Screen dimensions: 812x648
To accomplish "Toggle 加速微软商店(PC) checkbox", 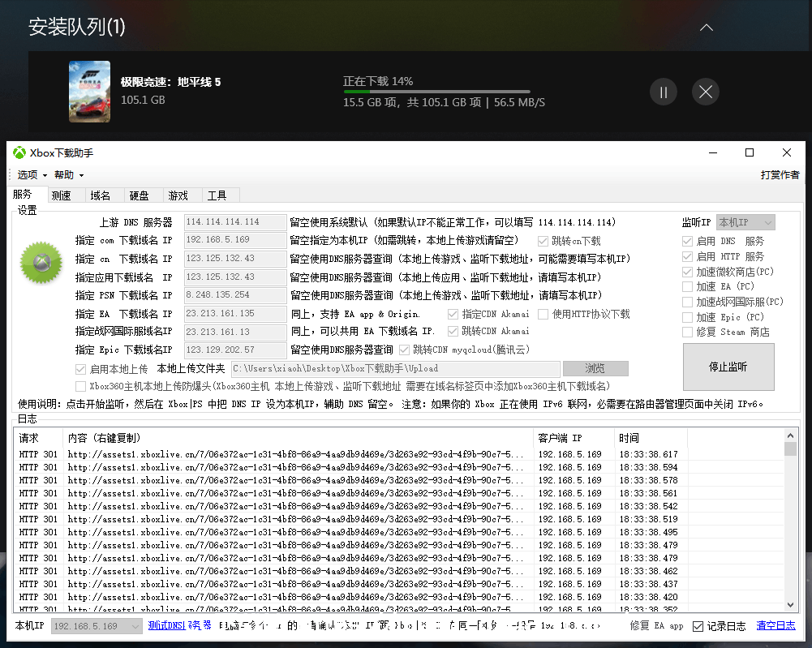I will (x=687, y=272).
